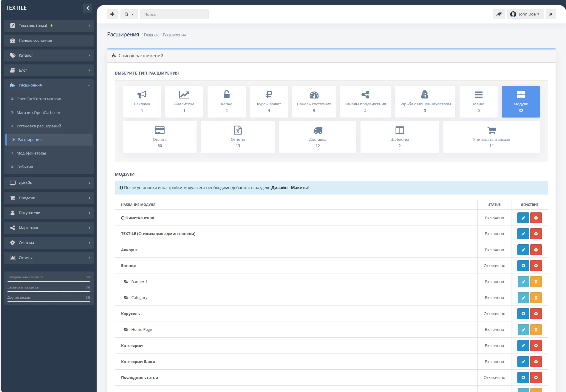Collapse the sidebar with the arrow button
The width and height of the screenshot is (566, 392).
[88, 8]
